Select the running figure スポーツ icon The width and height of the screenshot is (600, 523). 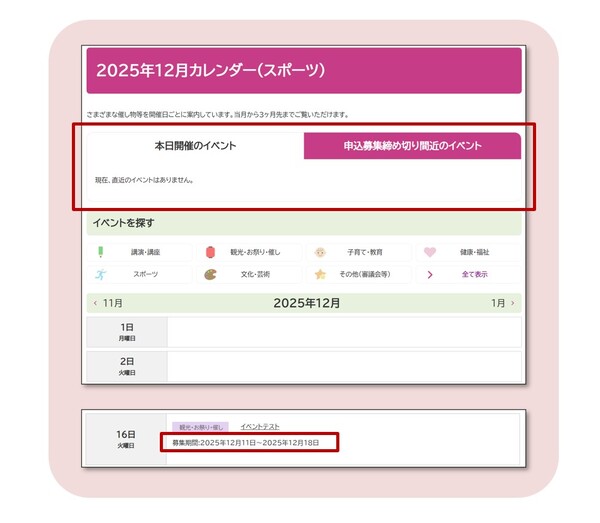[x=100, y=274]
